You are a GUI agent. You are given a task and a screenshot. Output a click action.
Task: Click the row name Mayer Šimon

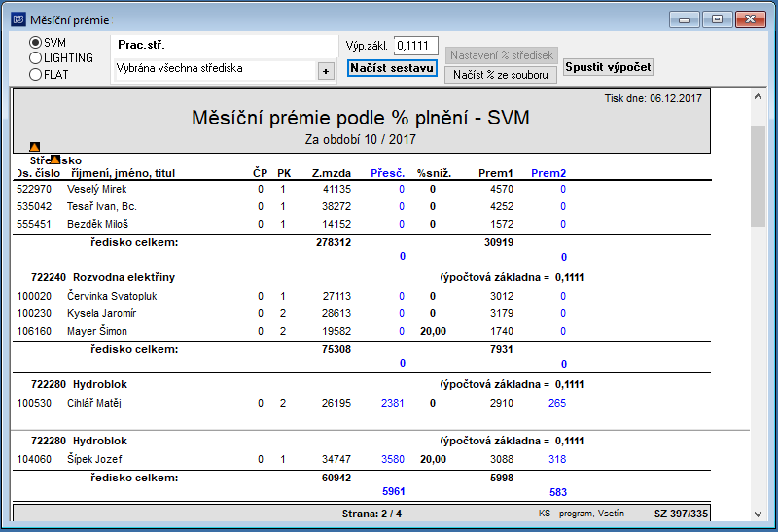tap(96, 331)
